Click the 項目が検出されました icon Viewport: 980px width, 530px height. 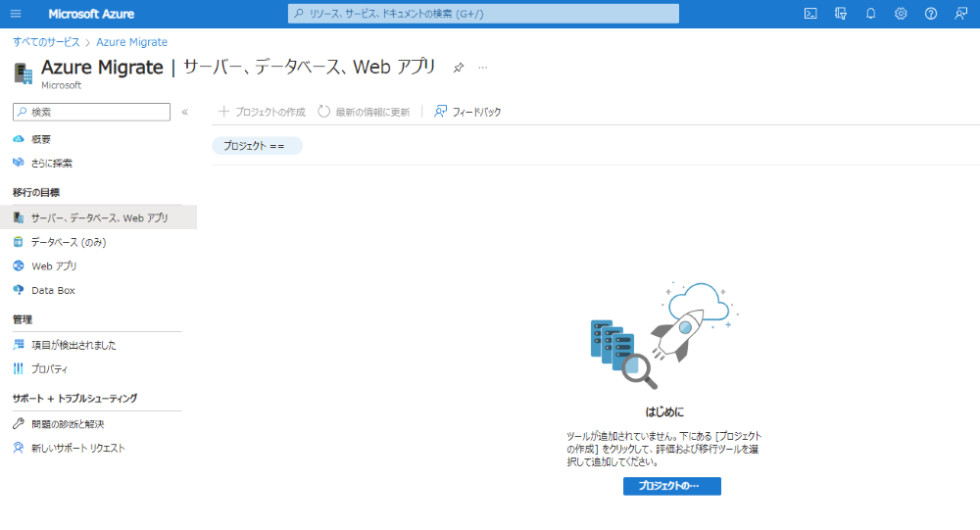19,345
